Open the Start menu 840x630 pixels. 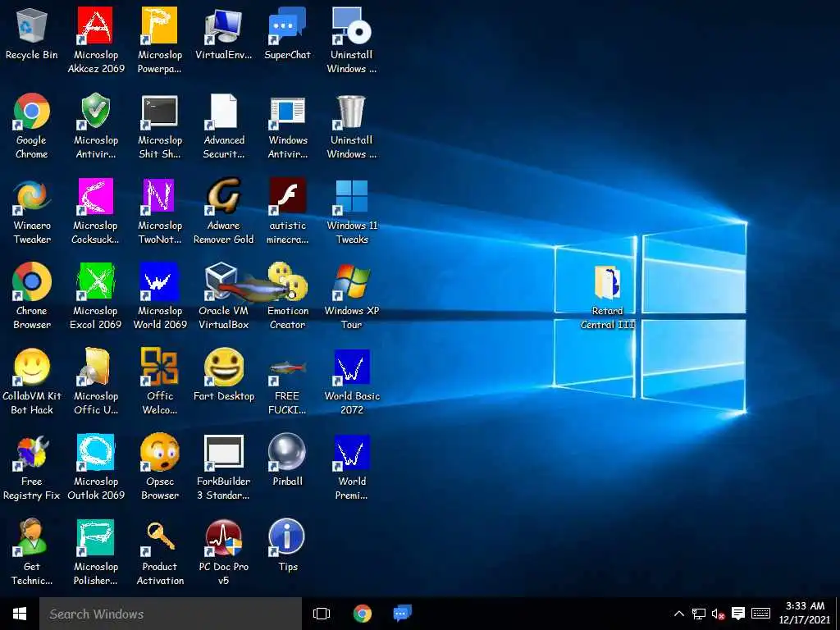click(x=20, y=614)
